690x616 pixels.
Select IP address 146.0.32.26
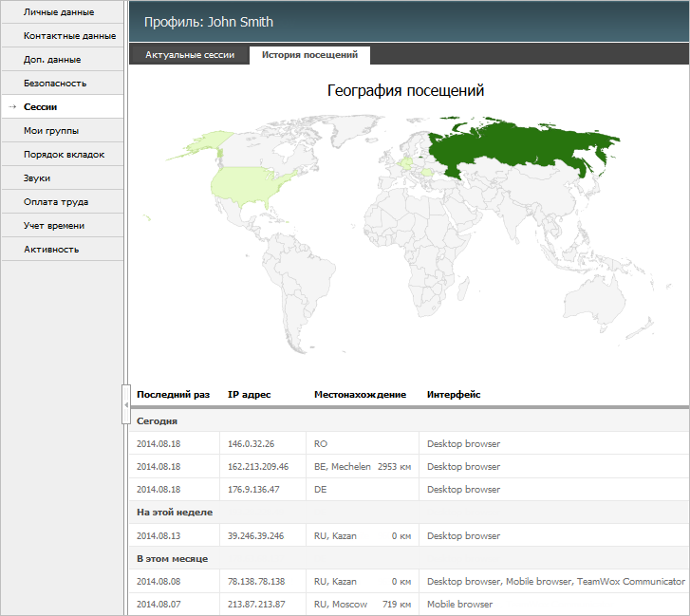(251, 443)
